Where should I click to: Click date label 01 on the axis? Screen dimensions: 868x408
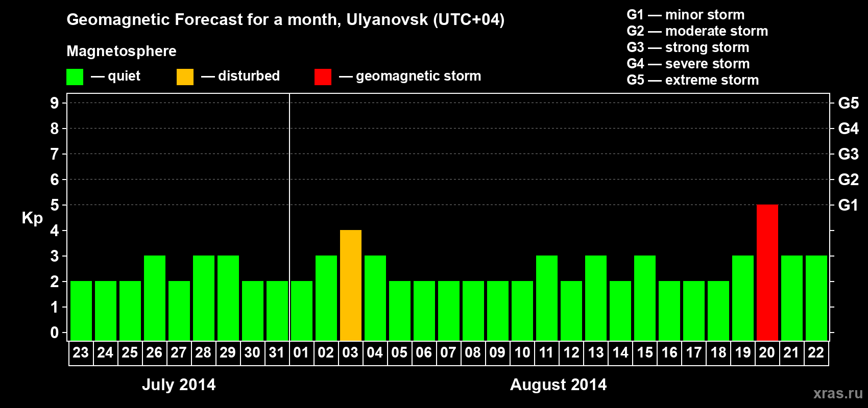coord(301,352)
